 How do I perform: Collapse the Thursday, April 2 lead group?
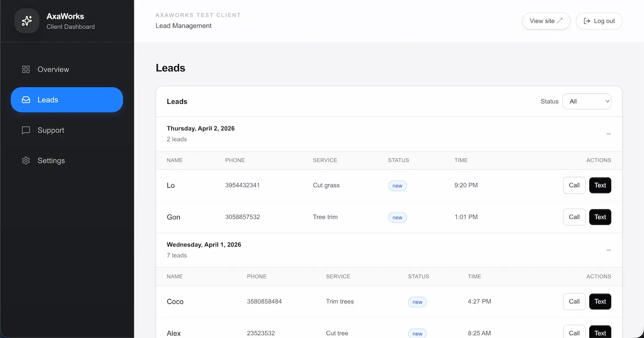(x=609, y=134)
